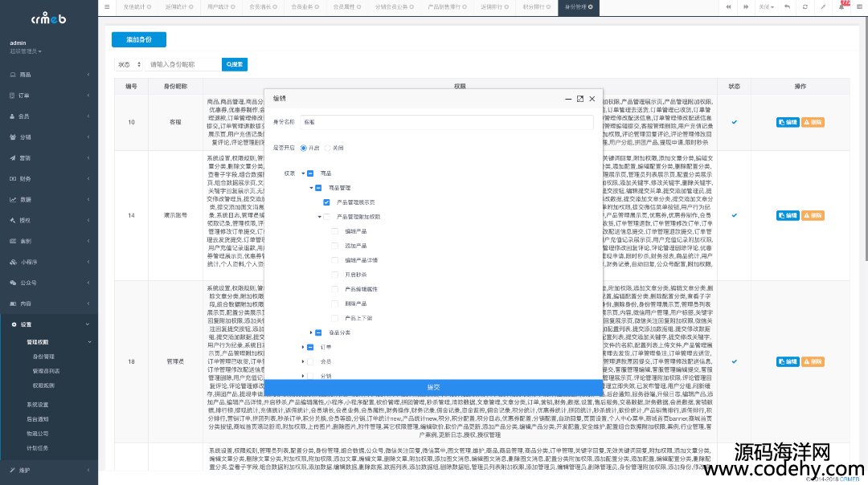Image resolution: width=868 pixels, height=485 pixels.
Task: Expand the 商品分类 tree node arrow
Action: 311,332
